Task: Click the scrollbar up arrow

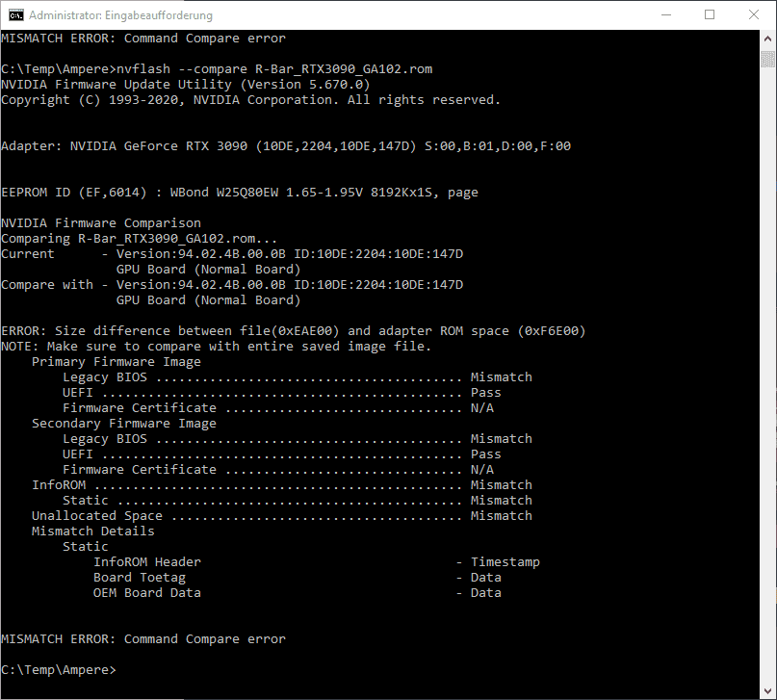Action: (x=767, y=39)
